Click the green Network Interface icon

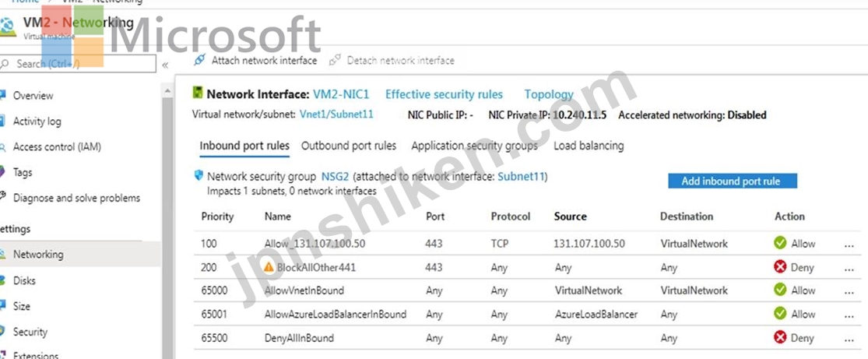[x=197, y=93]
